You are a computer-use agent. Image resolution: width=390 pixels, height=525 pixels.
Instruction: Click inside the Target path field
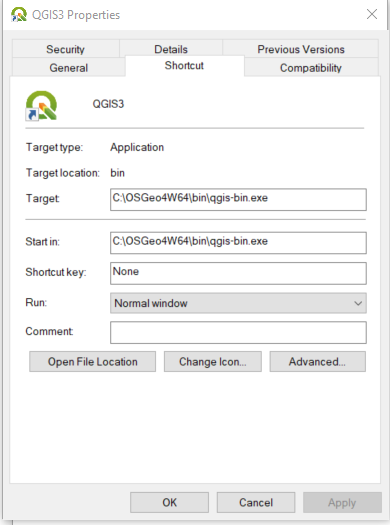tap(238, 200)
